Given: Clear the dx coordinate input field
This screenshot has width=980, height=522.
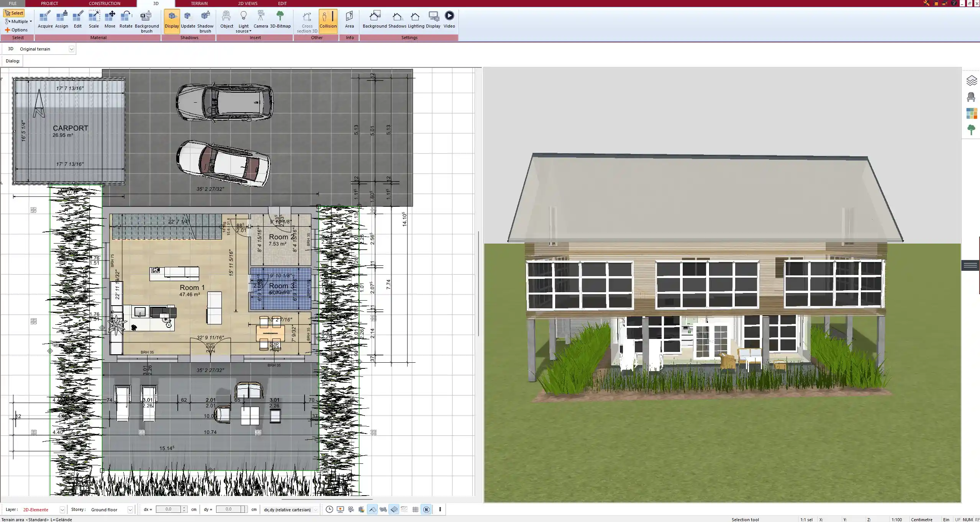Looking at the screenshot, I should click(169, 509).
